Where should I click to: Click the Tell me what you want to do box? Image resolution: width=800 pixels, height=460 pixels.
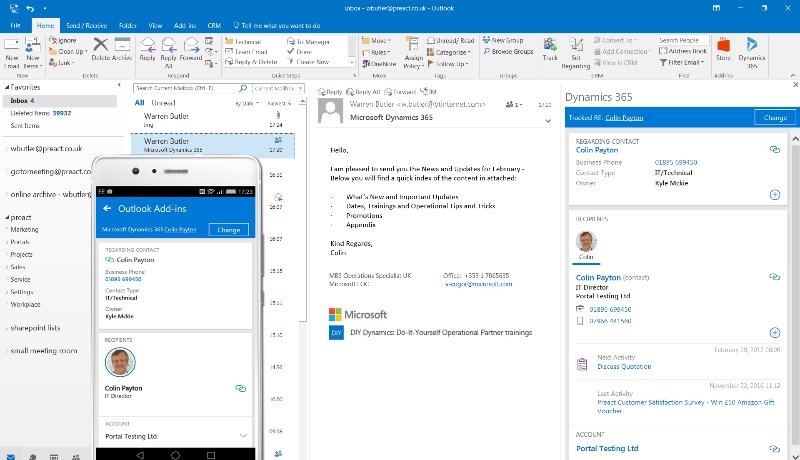coord(277,25)
